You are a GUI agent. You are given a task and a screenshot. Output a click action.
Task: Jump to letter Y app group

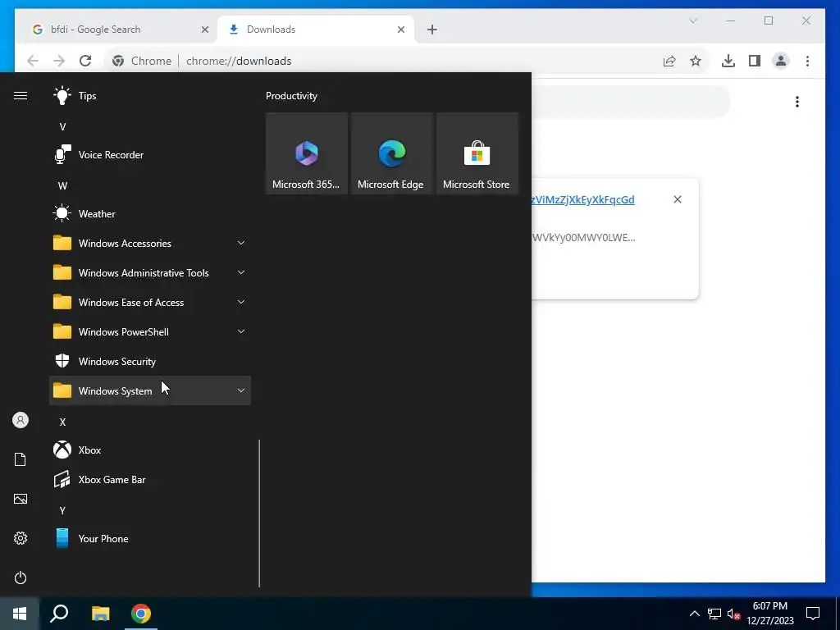62,510
